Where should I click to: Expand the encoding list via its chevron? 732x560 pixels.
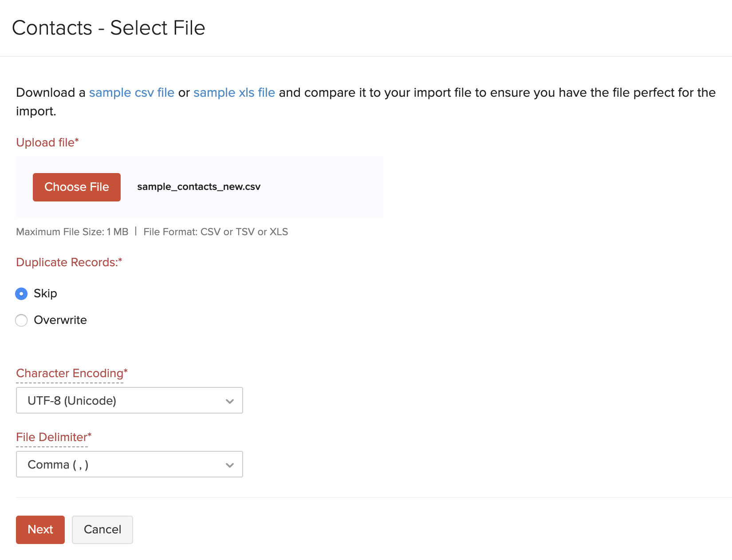click(230, 401)
